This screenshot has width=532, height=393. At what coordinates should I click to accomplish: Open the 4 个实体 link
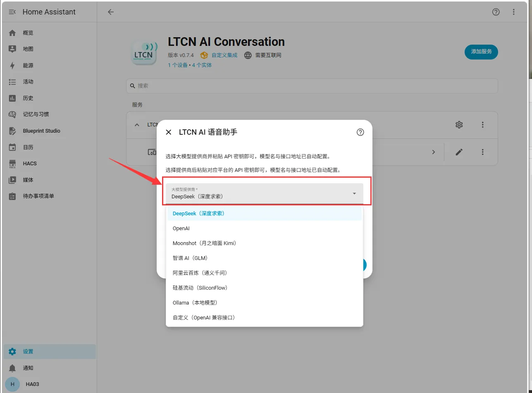(x=202, y=65)
